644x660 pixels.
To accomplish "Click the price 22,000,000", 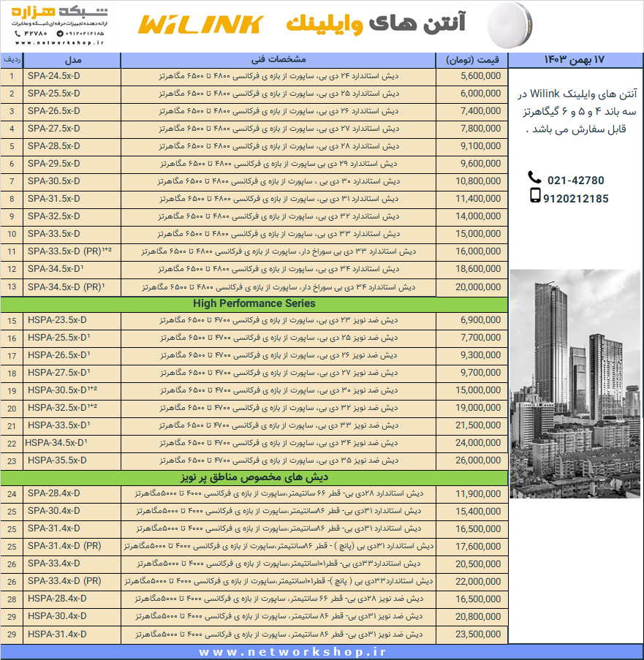I will 478,581.
